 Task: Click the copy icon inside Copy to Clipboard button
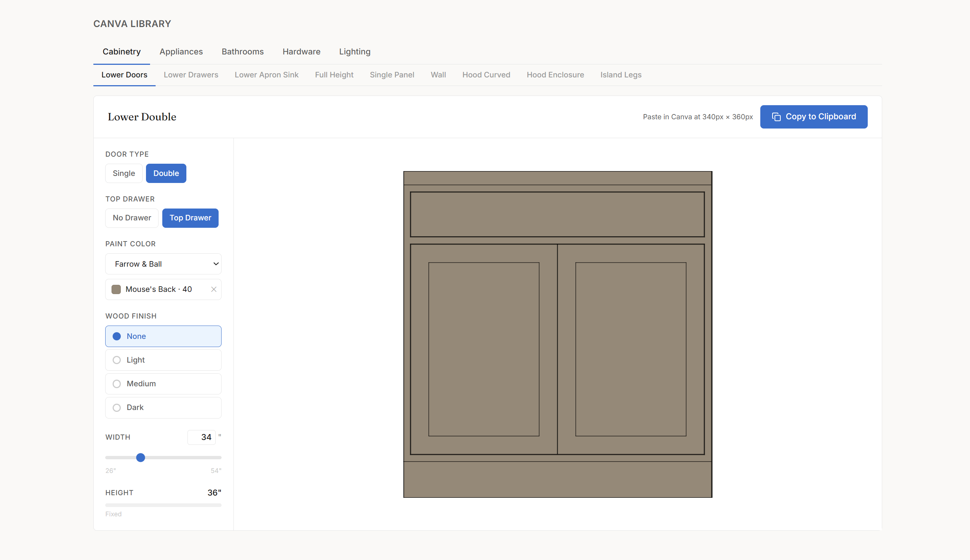[776, 117]
